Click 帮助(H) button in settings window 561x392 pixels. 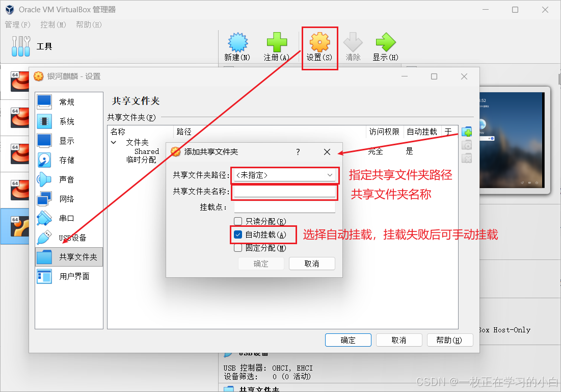[450, 340]
